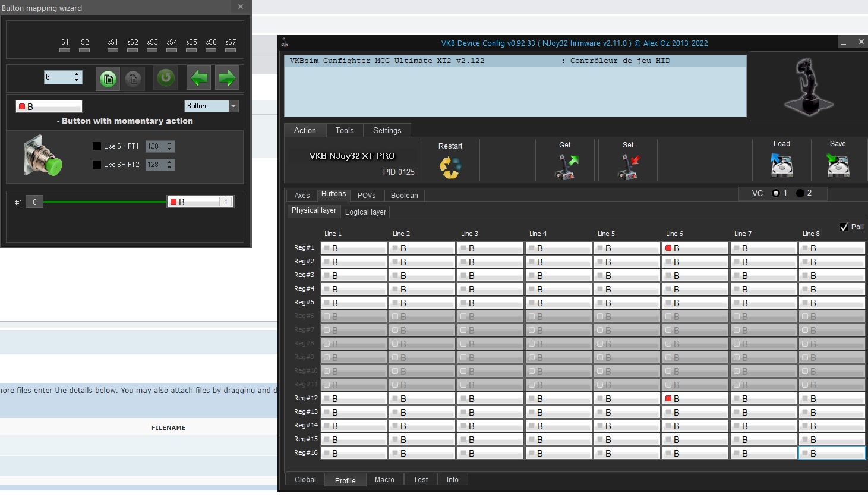The height and width of the screenshot is (497, 868).
Task: Click the Get joystick icon
Action: 566,166
